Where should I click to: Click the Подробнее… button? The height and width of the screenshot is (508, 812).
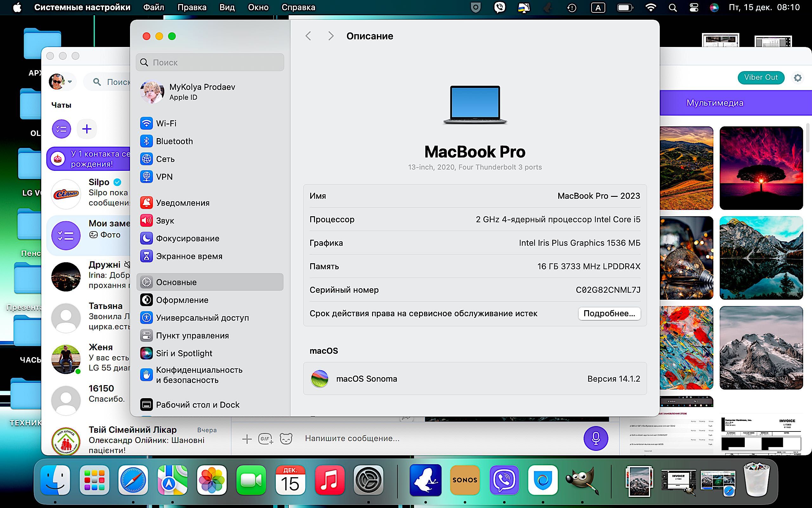609,313
